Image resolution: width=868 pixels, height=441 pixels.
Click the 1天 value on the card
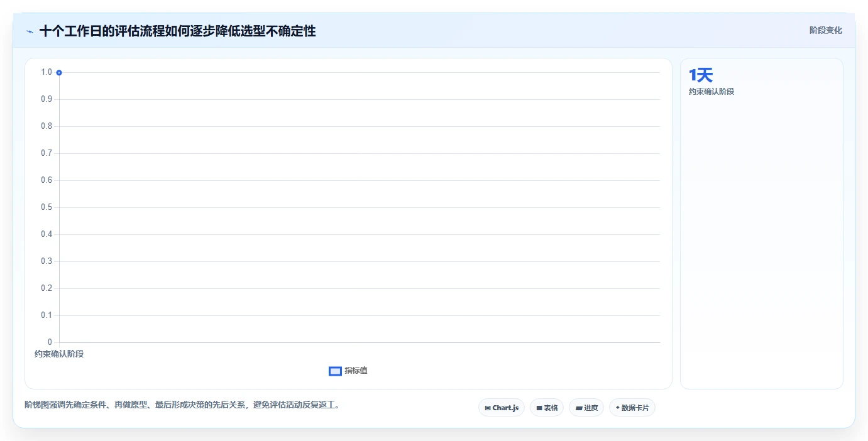[x=701, y=75]
